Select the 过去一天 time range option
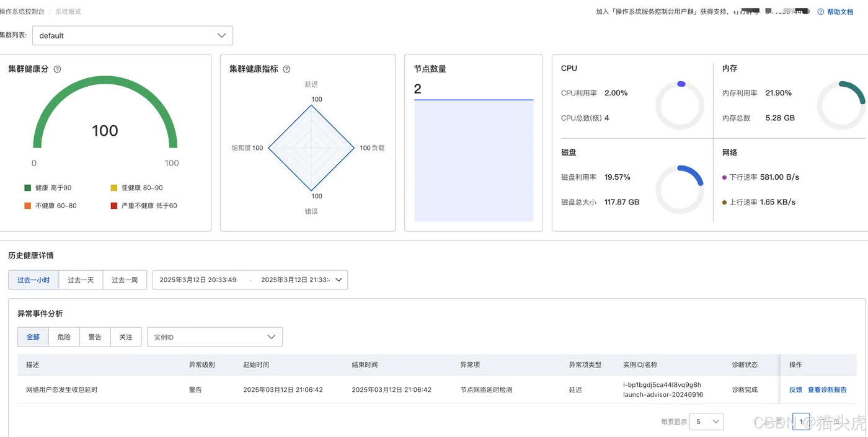Image resolution: width=868 pixels, height=437 pixels. (81, 280)
